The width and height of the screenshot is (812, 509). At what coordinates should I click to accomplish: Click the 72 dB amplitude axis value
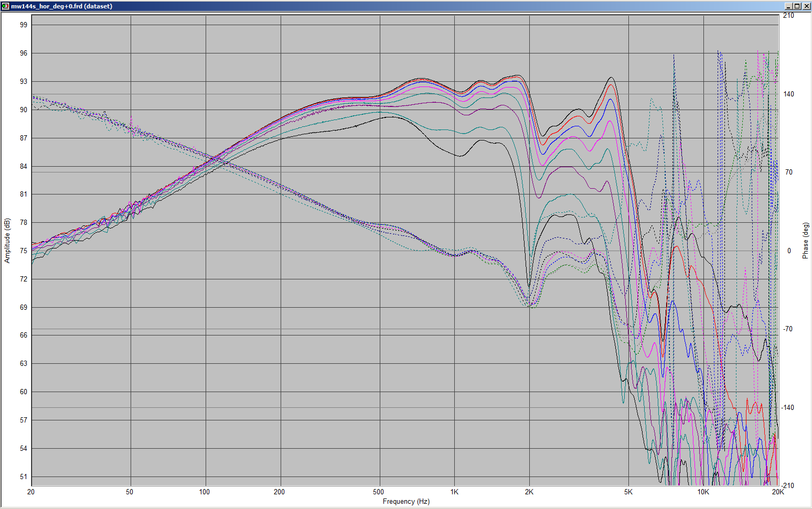pos(24,279)
